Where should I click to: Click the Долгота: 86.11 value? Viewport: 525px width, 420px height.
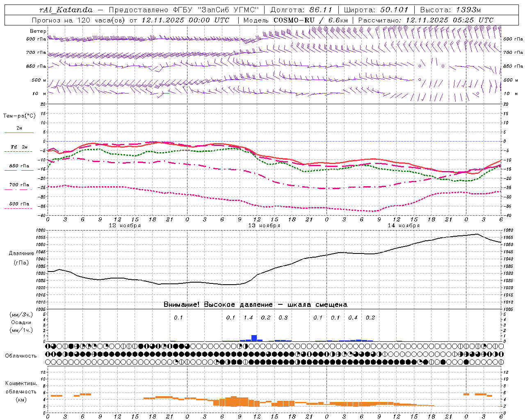(301, 10)
